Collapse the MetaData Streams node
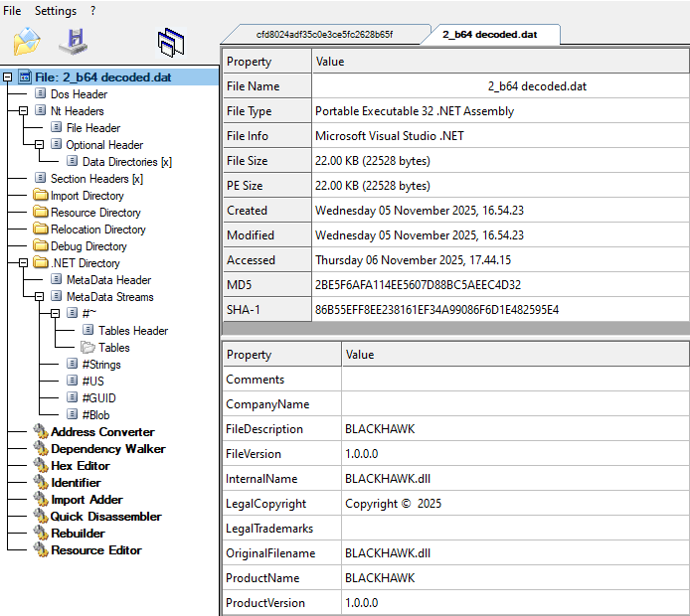 point(40,297)
